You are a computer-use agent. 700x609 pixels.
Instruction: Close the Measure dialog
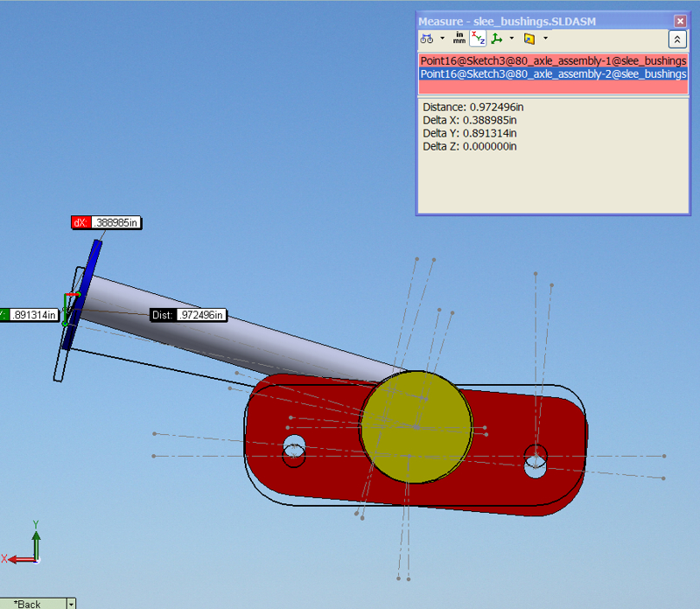point(680,21)
